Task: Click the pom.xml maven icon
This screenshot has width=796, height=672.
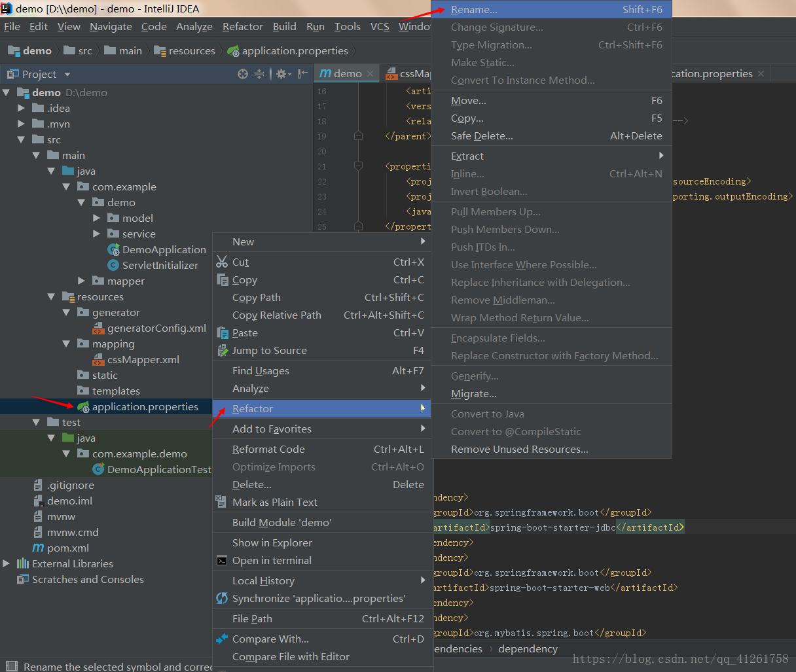Action: 38,548
